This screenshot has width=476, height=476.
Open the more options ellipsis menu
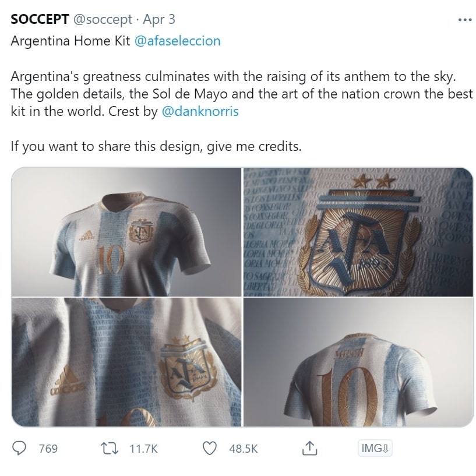pyautogui.click(x=465, y=19)
